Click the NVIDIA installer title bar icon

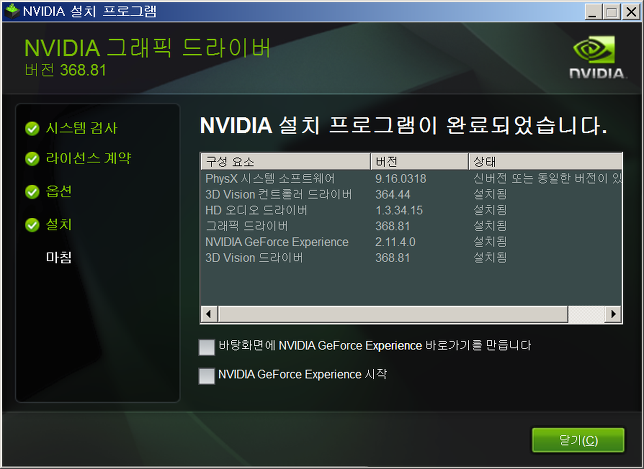[x=12, y=11]
